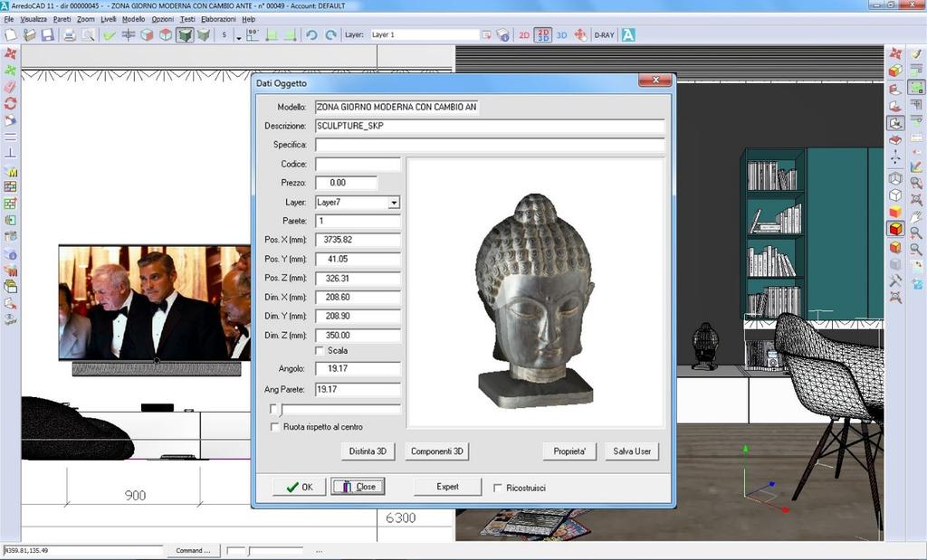The image size is (927, 560).
Task: Click the Componenti 3D button
Action: [437, 451]
